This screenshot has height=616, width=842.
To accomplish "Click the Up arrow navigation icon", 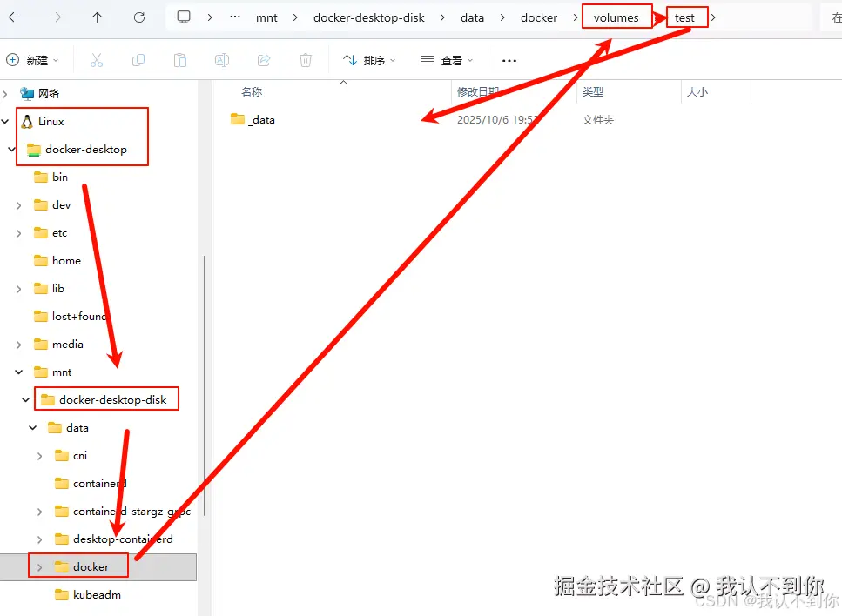I will pyautogui.click(x=97, y=17).
